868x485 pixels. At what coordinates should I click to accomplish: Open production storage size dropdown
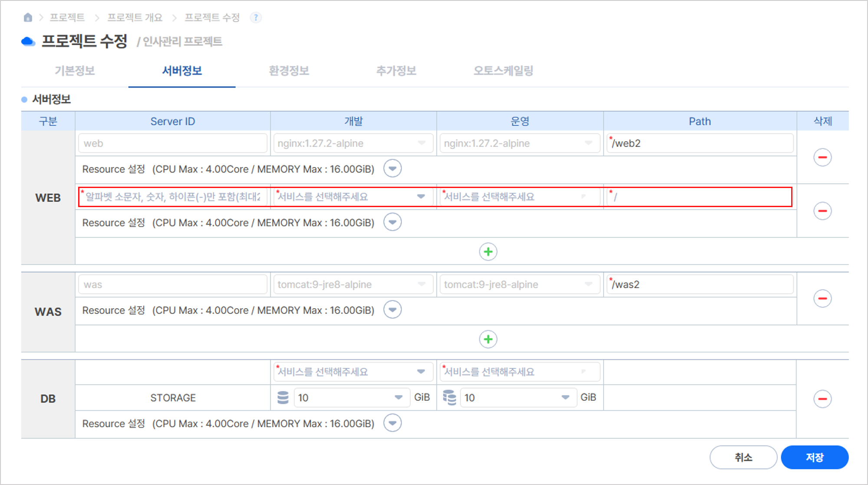tap(518, 398)
